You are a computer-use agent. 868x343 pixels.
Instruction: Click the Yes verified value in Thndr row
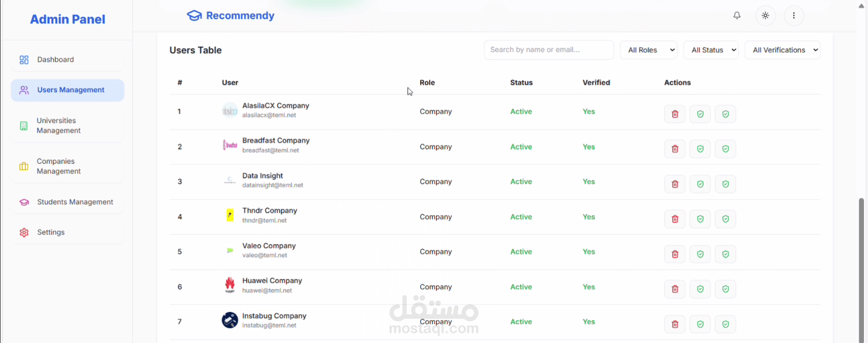tap(588, 217)
